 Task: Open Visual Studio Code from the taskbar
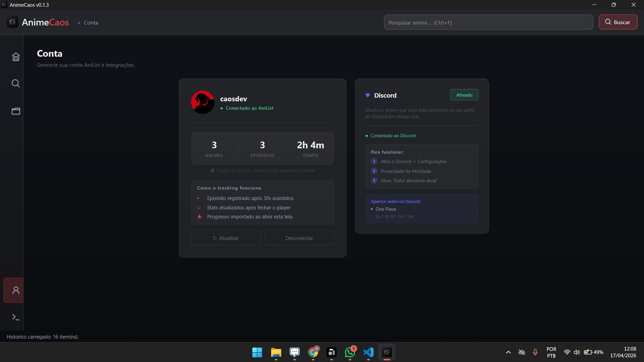(x=368, y=353)
